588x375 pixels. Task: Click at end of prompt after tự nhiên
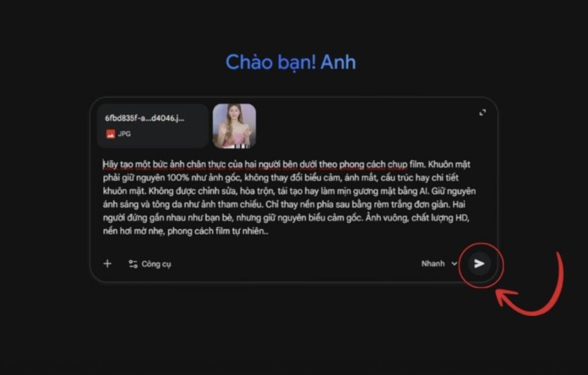point(269,231)
